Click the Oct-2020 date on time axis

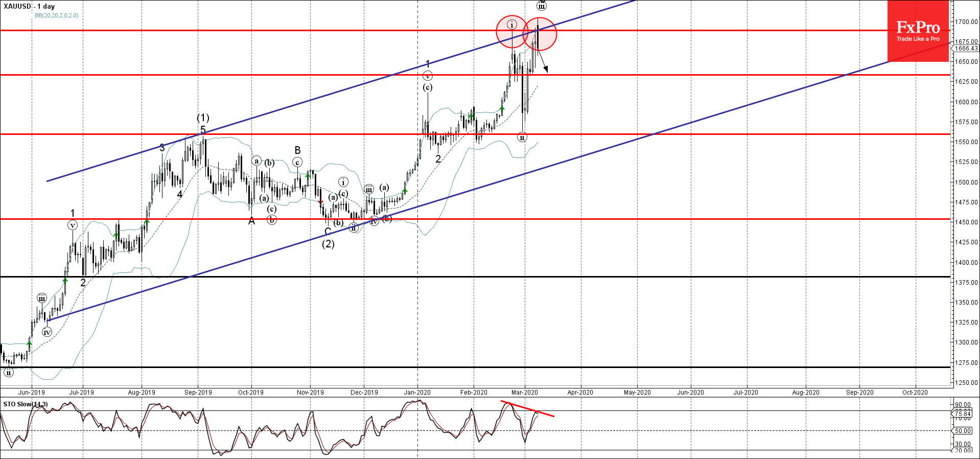915,393
